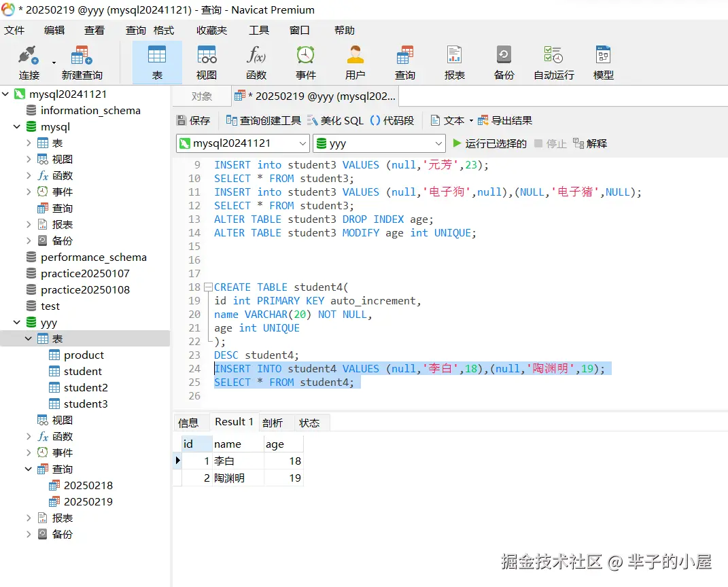Open the 工具 (Tools) menu

(258, 30)
